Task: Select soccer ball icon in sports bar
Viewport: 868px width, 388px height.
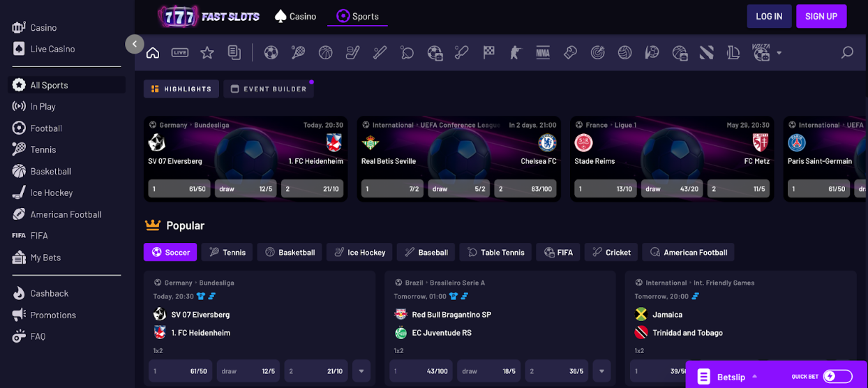Action: coord(271,52)
